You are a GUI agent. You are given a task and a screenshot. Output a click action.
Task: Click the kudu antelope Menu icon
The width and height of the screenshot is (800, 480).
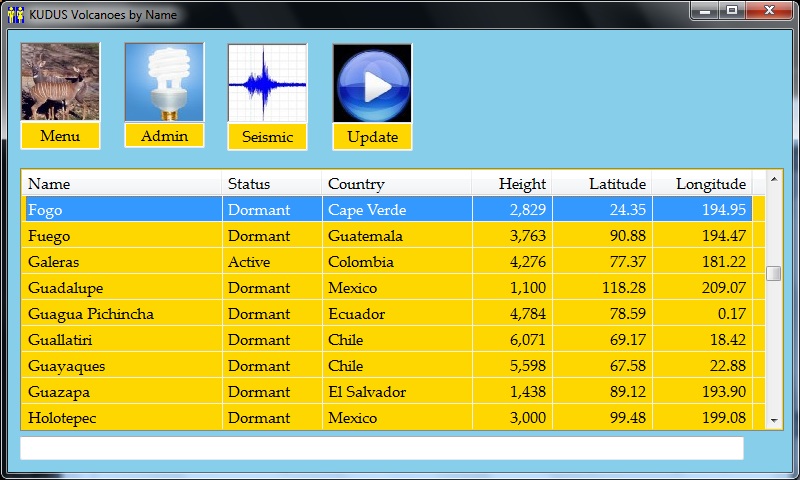[x=60, y=82]
